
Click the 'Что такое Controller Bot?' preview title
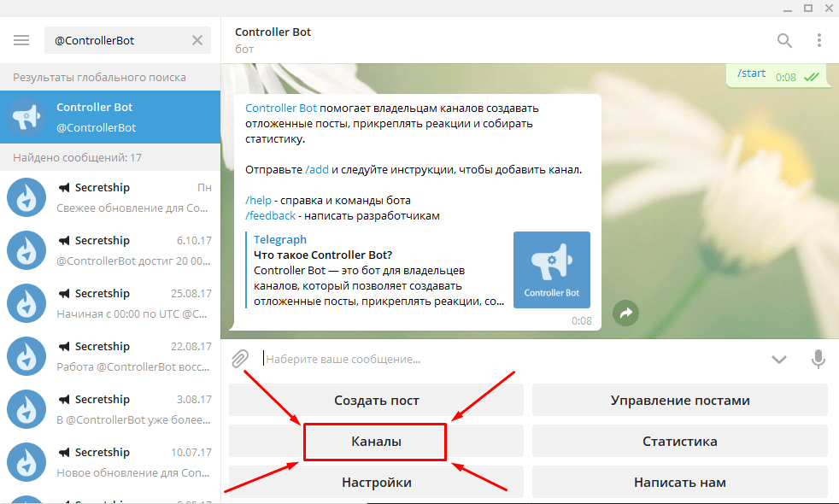pos(323,255)
